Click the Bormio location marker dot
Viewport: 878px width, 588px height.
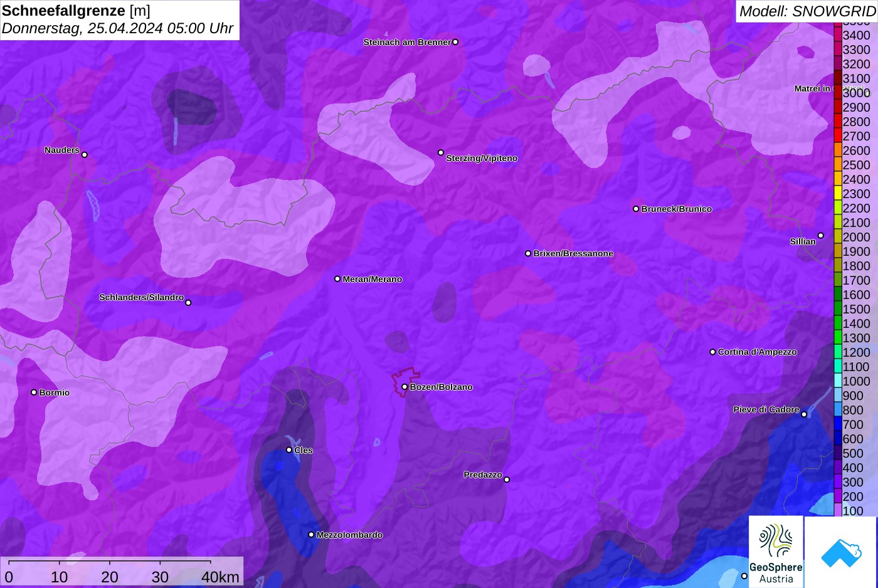(34, 392)
